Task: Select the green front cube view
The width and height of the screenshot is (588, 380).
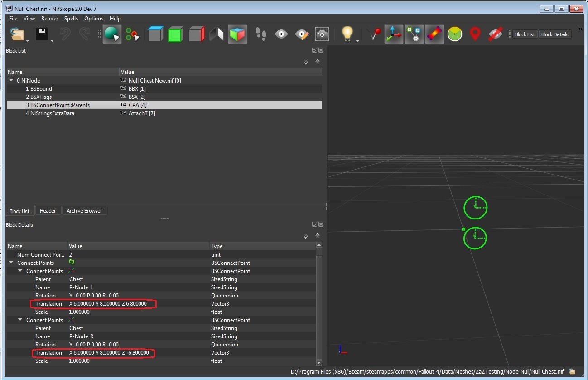Action: (x=175, y=34)
